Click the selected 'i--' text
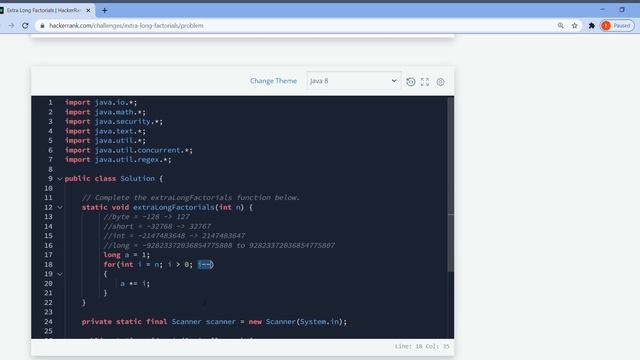The width and height of the screenshot is (640, 360). pos(205,264)
